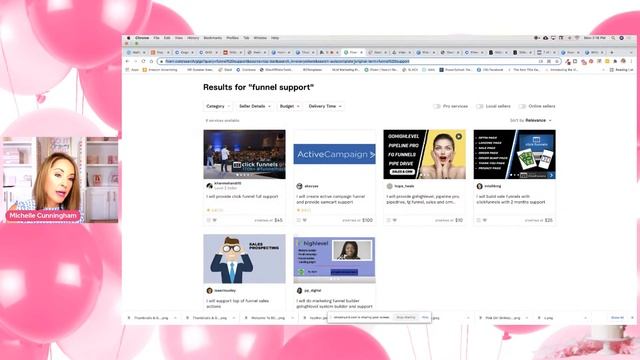Click the heart icon on the $45 gig
The width and height of the screenshot is (640, 360).
(x=215, y=220)
